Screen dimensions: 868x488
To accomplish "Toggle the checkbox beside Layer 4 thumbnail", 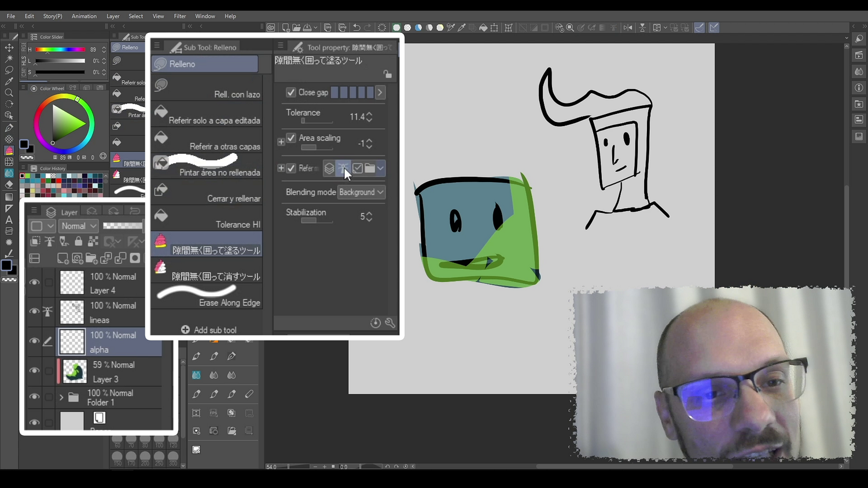I will 49,283.
